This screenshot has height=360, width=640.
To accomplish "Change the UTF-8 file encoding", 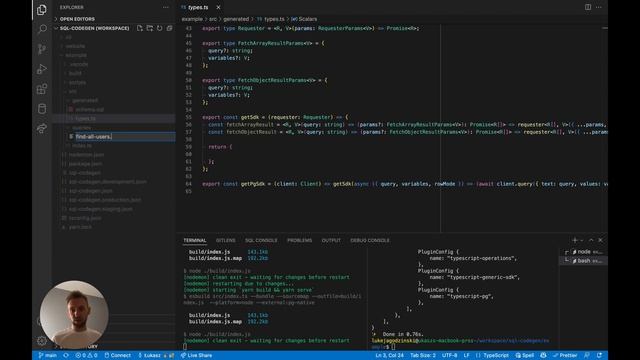I will click(x=449, y=356).
